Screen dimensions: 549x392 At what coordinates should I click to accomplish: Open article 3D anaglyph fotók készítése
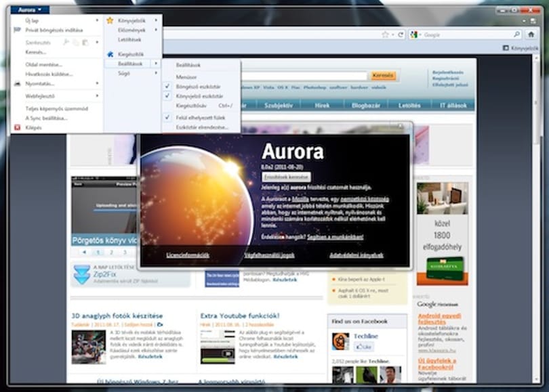(x=117, y=315)
